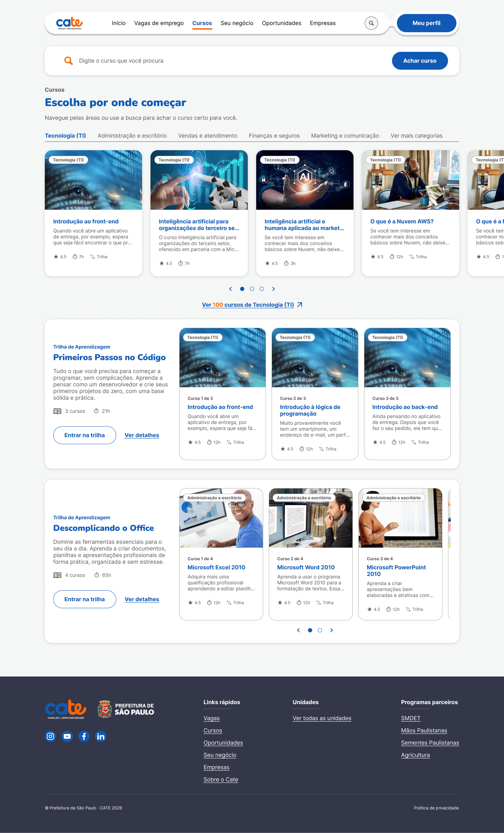
Task: Switch to Marketing e comunicação tab
Action: click(x=345, y=136)
